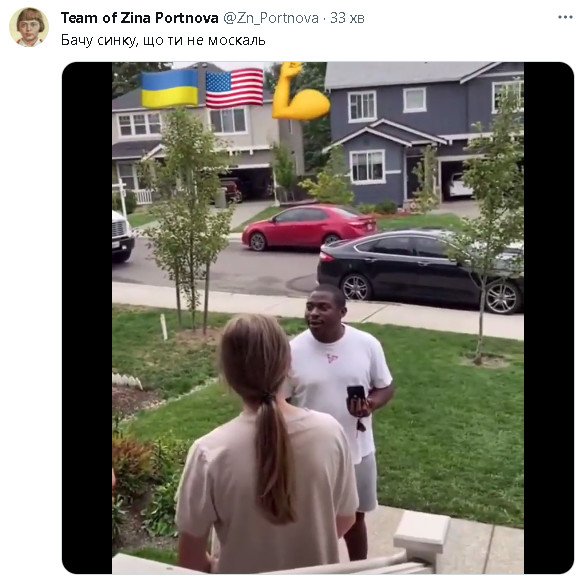Click the white truck at the left edge
Screen dimensions: 587x578
point(122,236)
